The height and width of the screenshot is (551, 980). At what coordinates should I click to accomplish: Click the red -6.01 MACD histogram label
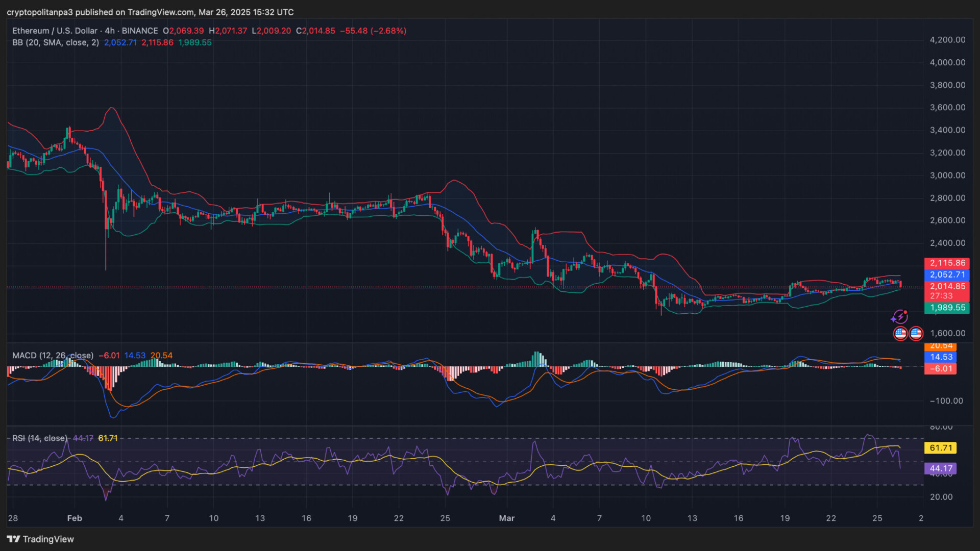[x=940, y=368]
